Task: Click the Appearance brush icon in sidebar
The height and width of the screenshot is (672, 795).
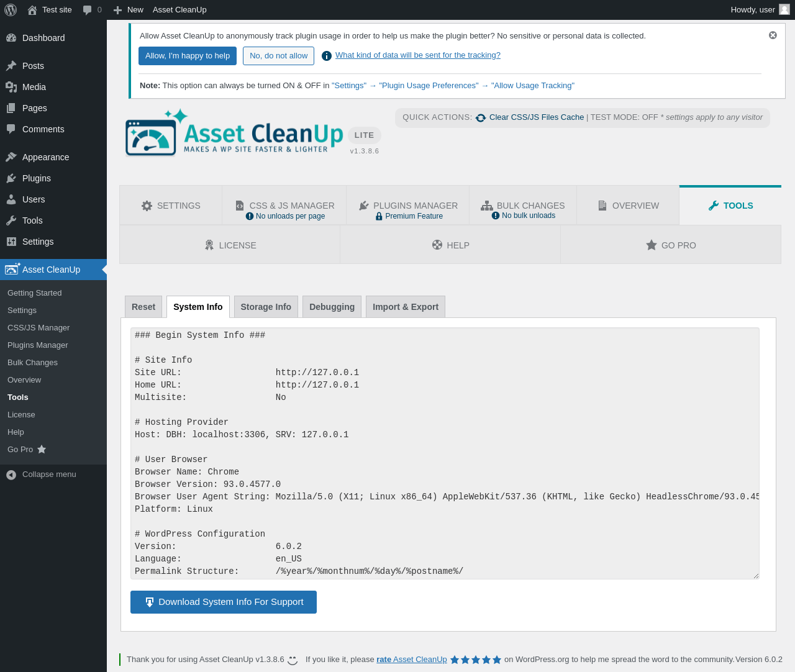Action: [11, 157]
